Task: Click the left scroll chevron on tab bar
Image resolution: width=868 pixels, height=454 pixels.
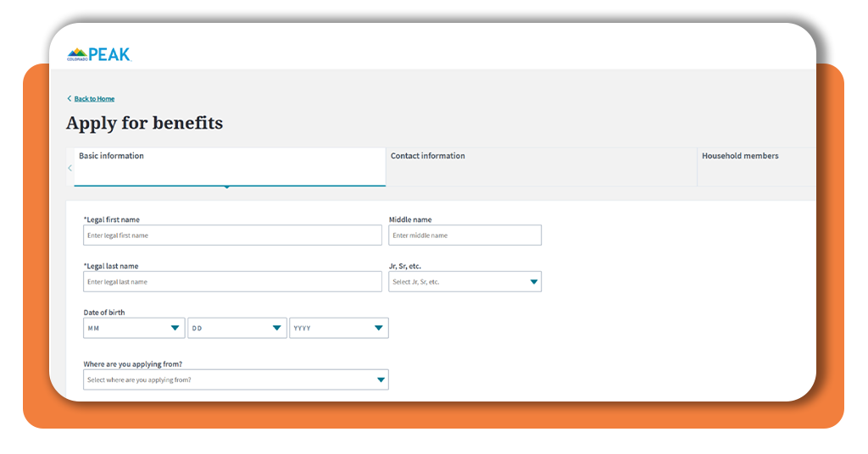Action: coord(70,168)
